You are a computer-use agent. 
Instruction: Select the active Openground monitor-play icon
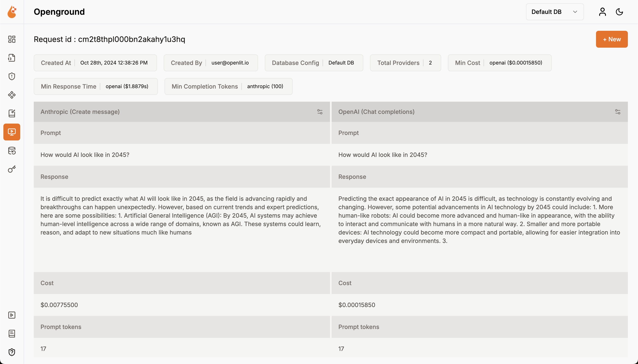(12, 132)
